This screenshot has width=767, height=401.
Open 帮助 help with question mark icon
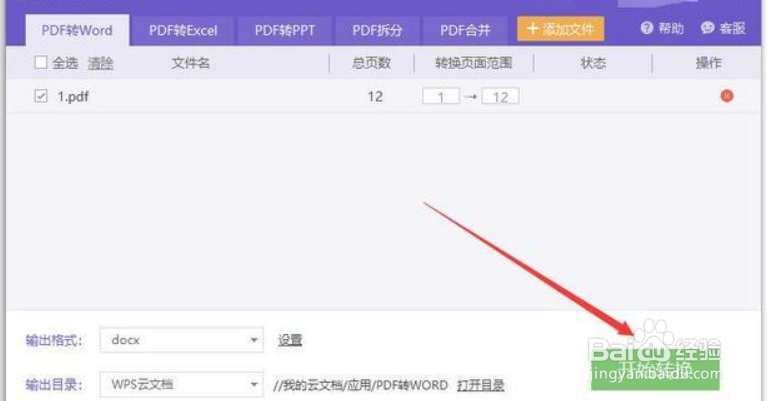pos(662,28)
